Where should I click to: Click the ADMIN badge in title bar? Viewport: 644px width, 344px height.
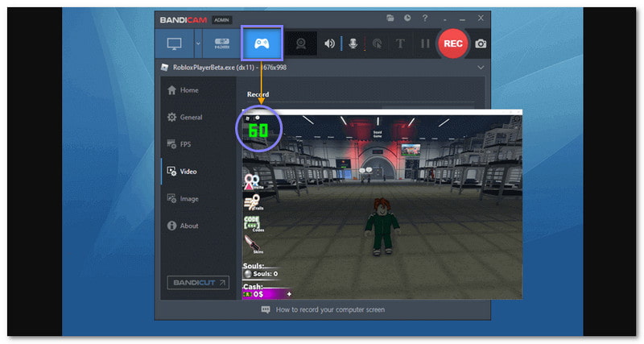point(222,19)
